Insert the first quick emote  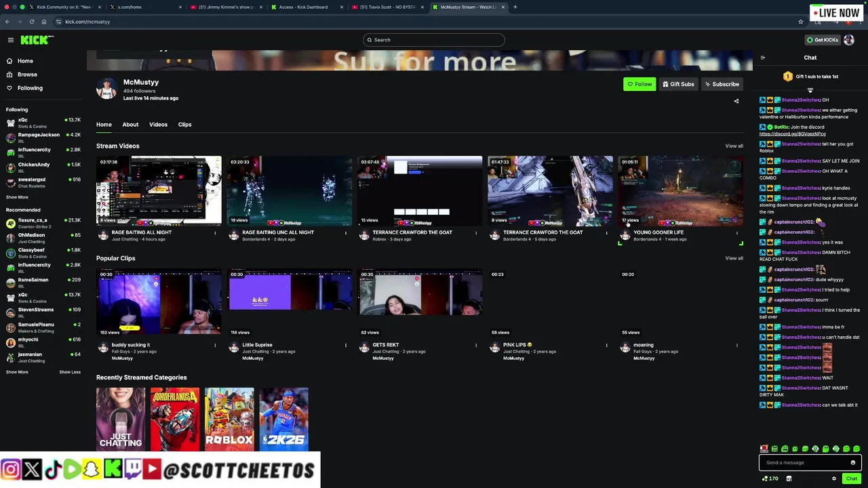coord(764,449)
